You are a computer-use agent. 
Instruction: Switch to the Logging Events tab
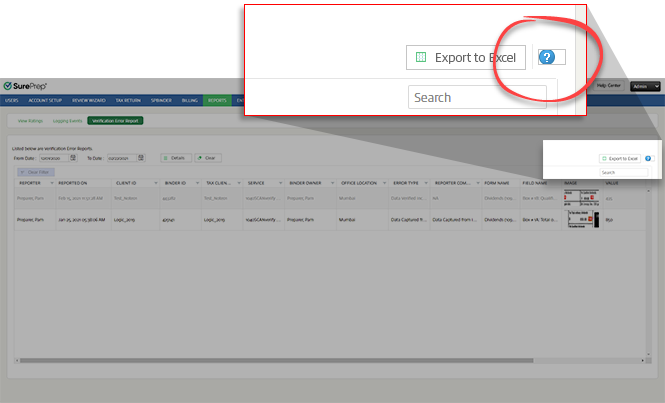click(x=67, y=120)
